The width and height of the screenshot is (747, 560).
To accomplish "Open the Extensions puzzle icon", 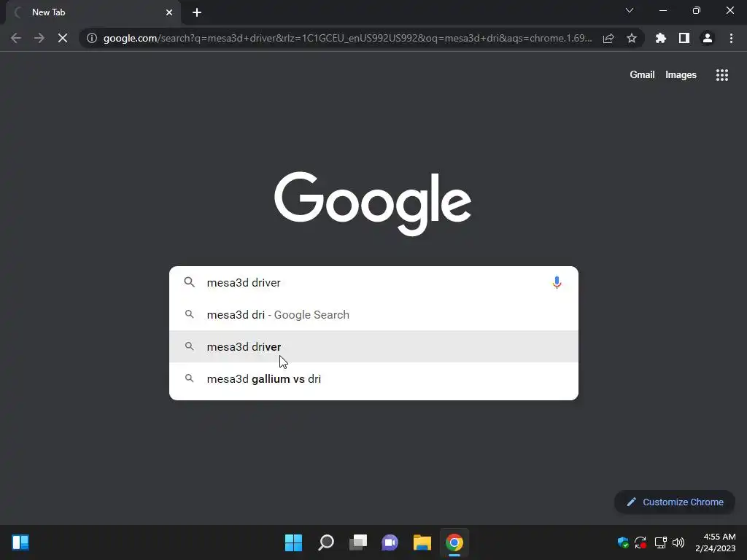I will pyautogui.click(x=661, y=38).
